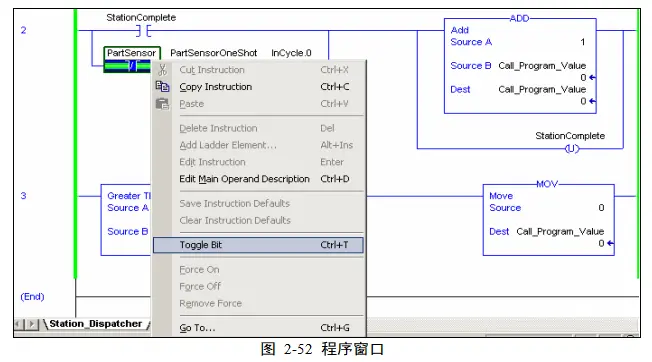Click MOV Dest Call_Program_Value operand
This screenshot has width=652, height=362.
point(560,231)
